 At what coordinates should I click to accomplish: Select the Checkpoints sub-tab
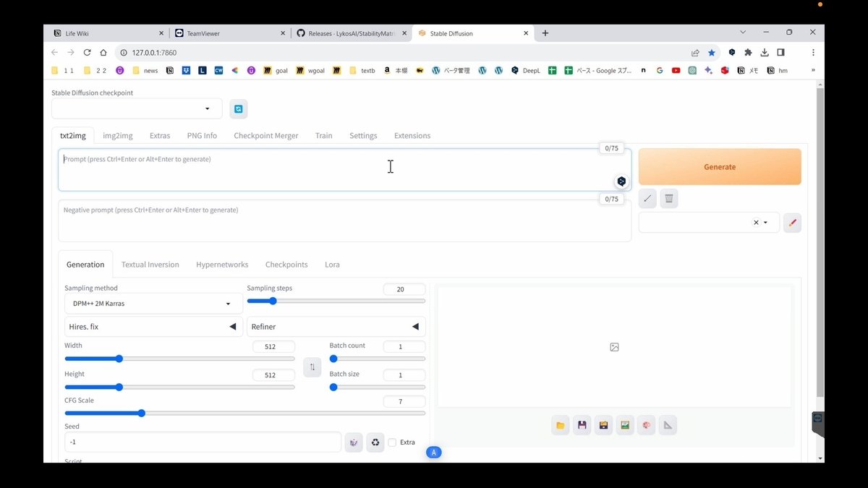(286, 265)
